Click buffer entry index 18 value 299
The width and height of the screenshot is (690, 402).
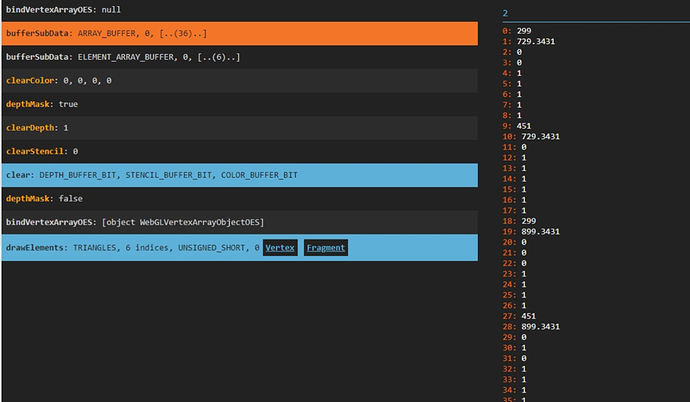530,220
